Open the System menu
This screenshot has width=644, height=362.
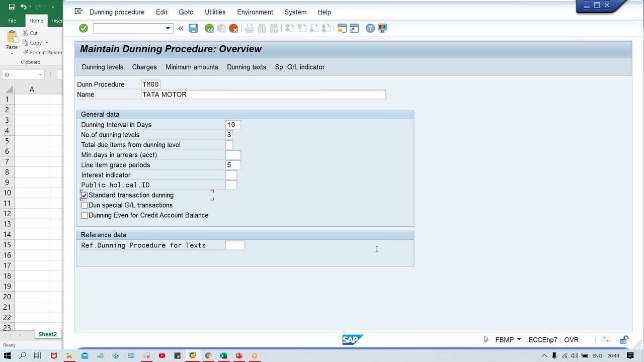point(295,12)
